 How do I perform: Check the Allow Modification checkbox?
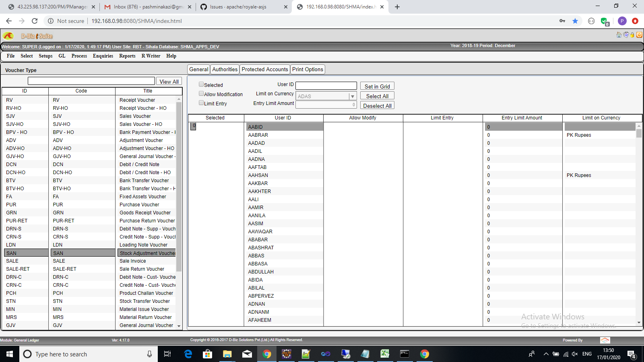201,93
